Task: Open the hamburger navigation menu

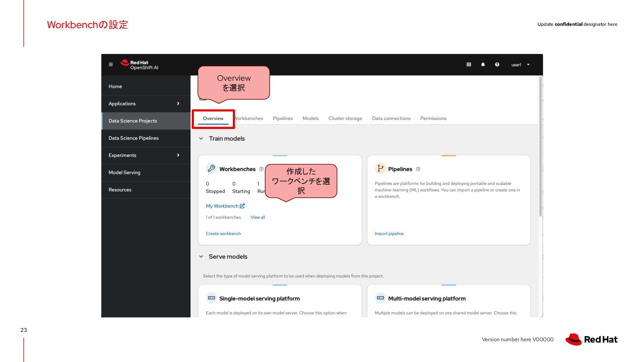Action: coord(111,65)
